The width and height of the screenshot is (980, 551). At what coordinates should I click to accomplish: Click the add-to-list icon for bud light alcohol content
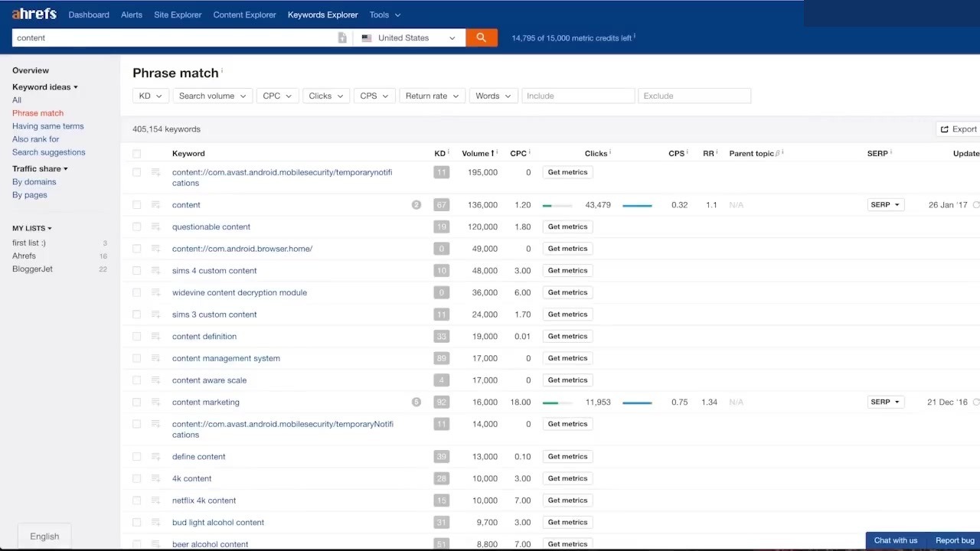[x=156, y=522]
